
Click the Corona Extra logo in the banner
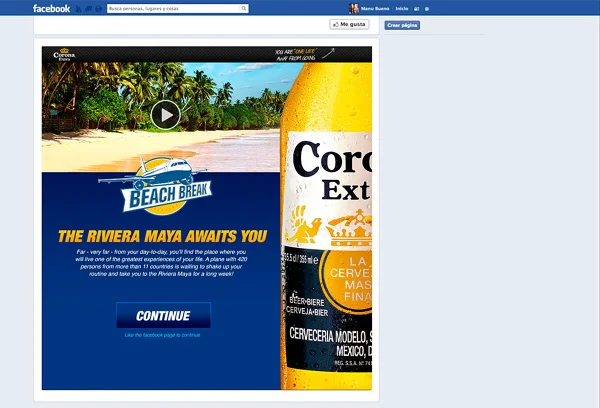(64, 54)
